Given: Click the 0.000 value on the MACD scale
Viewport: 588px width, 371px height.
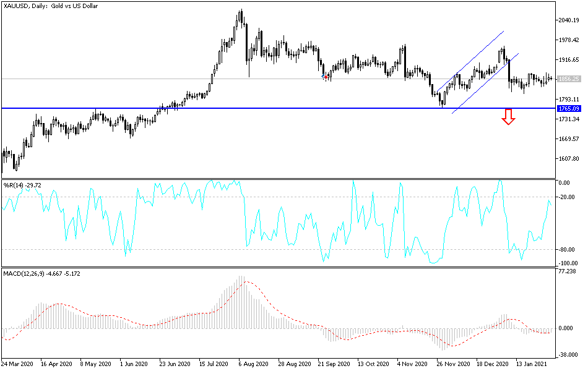Looking at the screenshot, I should [566, 328].
